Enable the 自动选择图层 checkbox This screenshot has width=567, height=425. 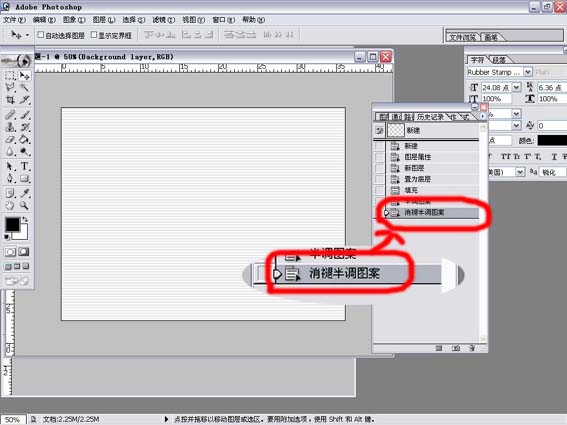click(40, 35)
